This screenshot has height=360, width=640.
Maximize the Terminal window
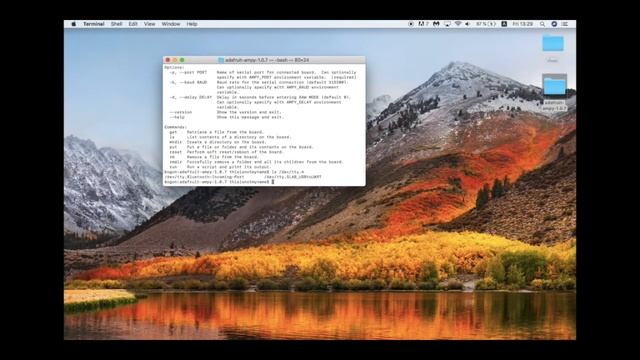tap(182, 60)
